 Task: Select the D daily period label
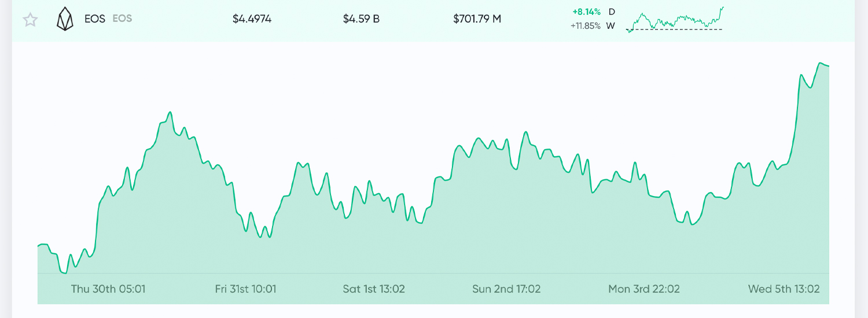612,12
